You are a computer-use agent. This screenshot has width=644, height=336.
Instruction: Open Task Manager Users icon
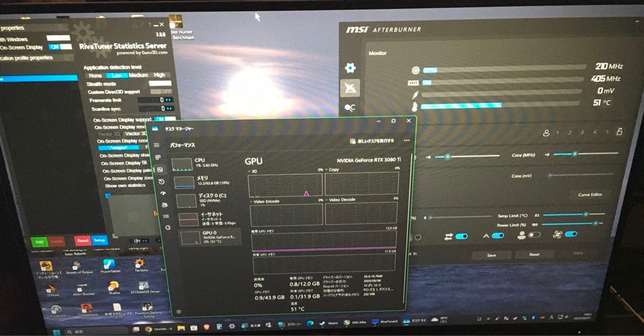click(x=165, y=205)
